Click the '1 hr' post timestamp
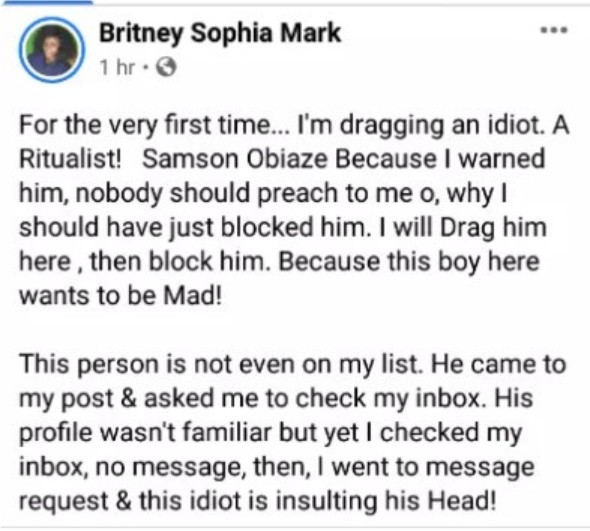Viewport: 590px width, 531px height. pyautogui.click(x=117, y=68)
